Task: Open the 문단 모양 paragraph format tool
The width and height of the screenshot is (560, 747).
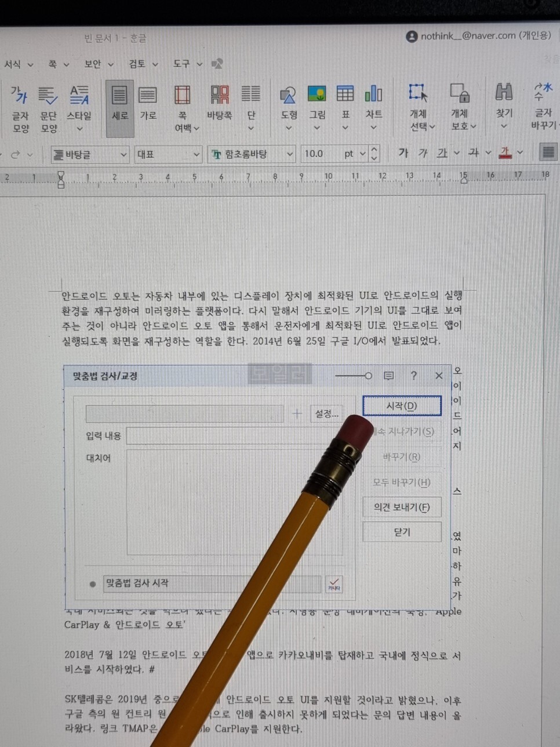Action: click(49, 108)
